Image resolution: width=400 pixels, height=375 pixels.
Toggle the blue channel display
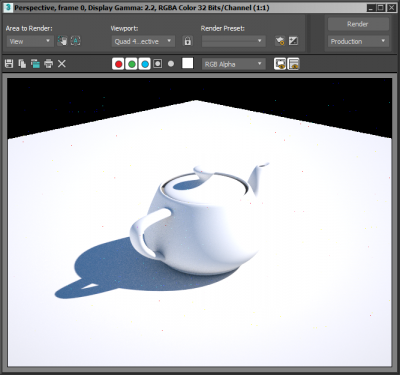pos(145,64)
